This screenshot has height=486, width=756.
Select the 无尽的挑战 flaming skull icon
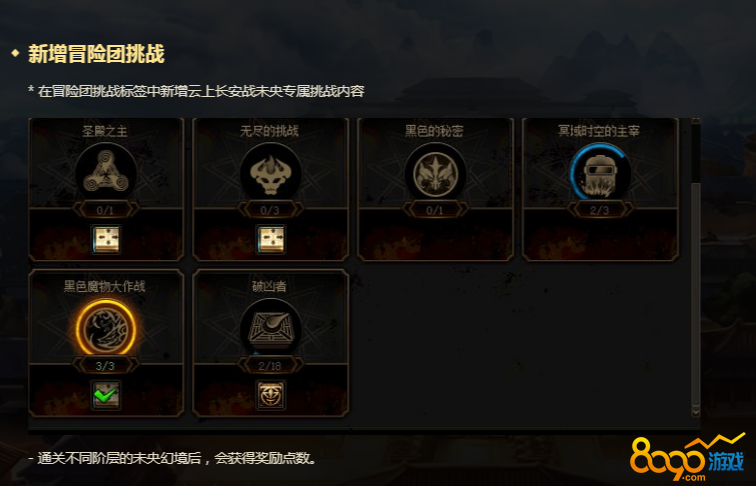270,172
